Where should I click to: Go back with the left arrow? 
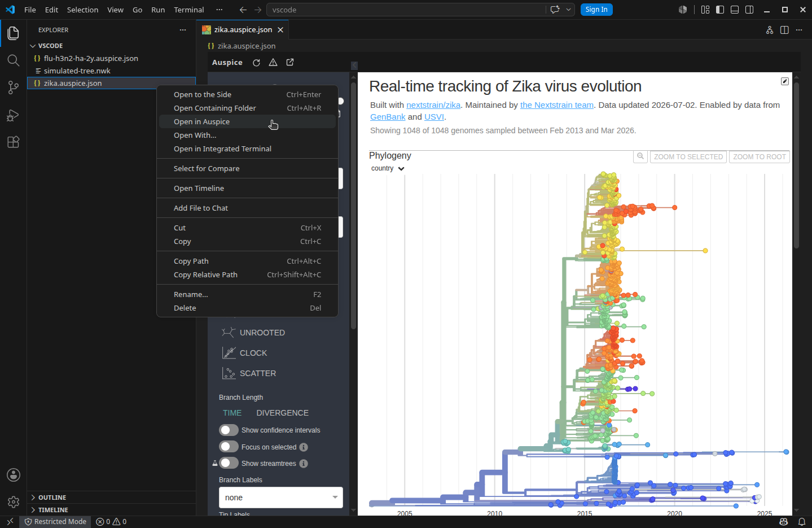click(x=243, y=10)
